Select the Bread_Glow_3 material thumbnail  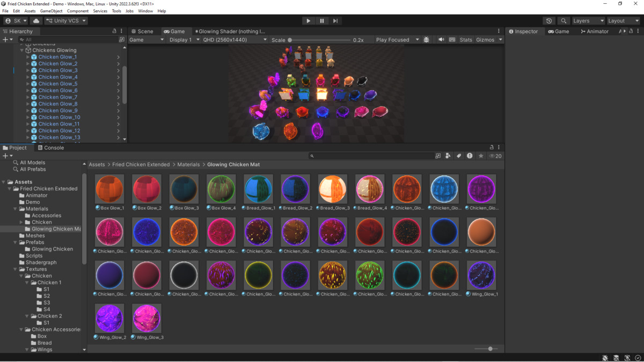tap(333, 189)
